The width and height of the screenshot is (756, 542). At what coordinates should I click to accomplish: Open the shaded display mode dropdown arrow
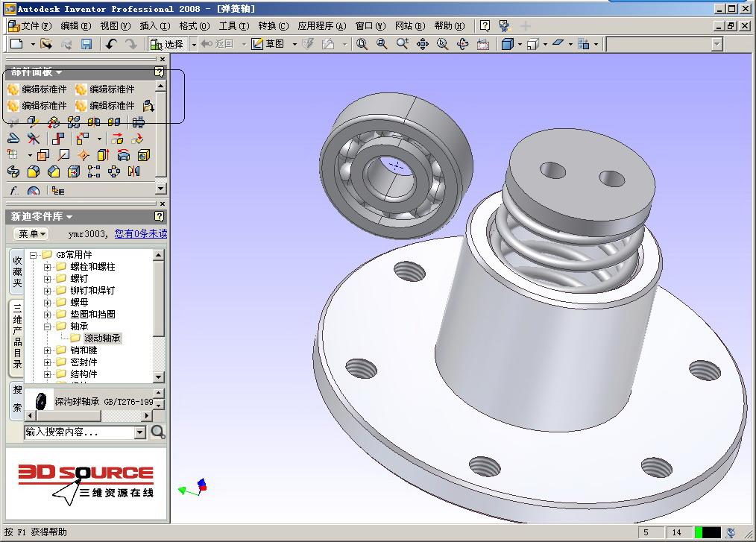coord(520,45)
